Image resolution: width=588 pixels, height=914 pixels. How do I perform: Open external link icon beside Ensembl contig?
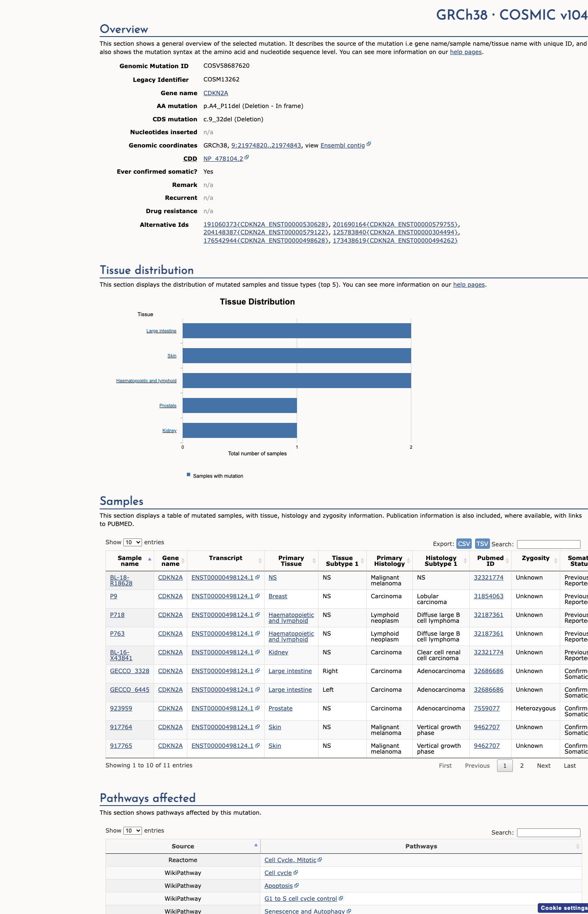[369, 144]
